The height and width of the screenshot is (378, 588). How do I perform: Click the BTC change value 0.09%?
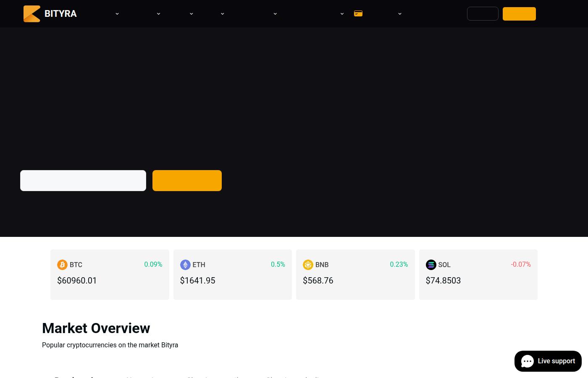153,264
